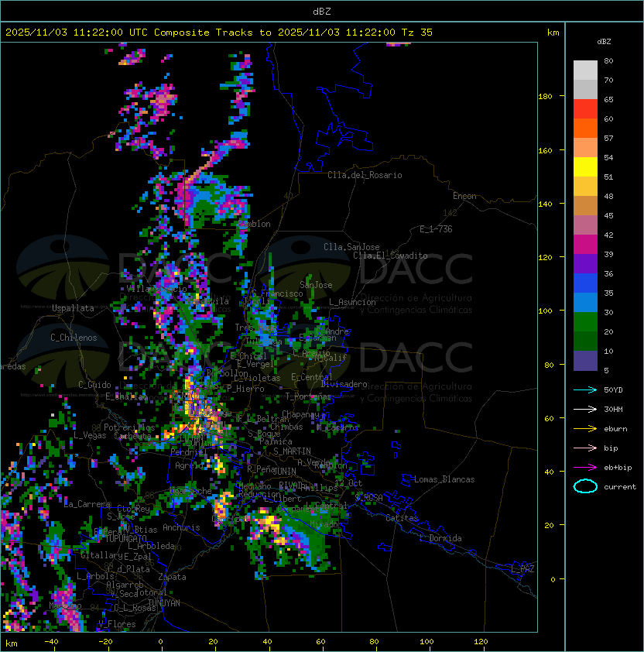Click the 0 km tick on right axis
The height and width of the screenshot is (652, 644).
553,580
